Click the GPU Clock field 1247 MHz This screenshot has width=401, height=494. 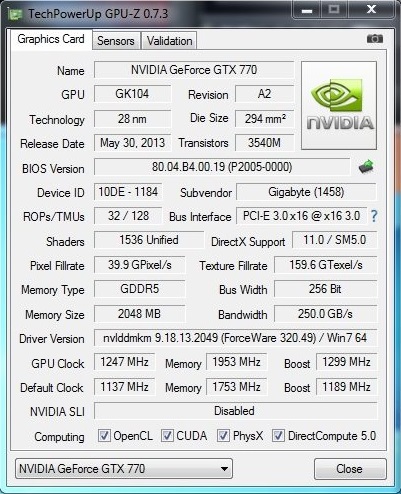click(x=124, y=362)
